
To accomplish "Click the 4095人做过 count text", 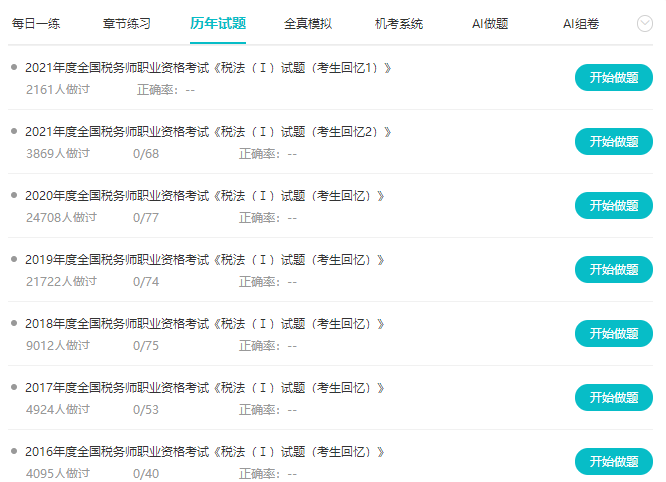I will 58,474.
